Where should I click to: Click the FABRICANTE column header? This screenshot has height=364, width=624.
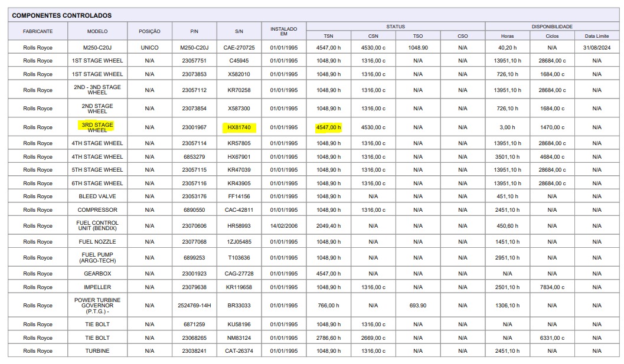click(x=38, y=31)
